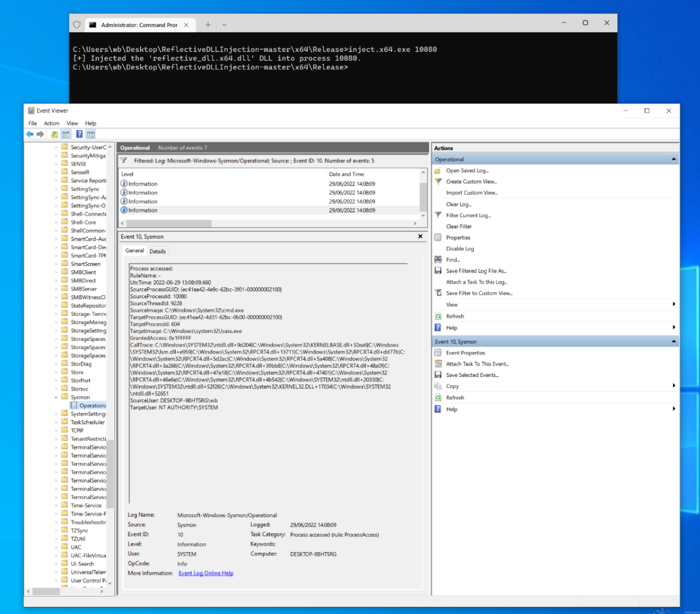Click Clear Filter in the Actions pane
This screenshot has height=614, width=700.
459,226
